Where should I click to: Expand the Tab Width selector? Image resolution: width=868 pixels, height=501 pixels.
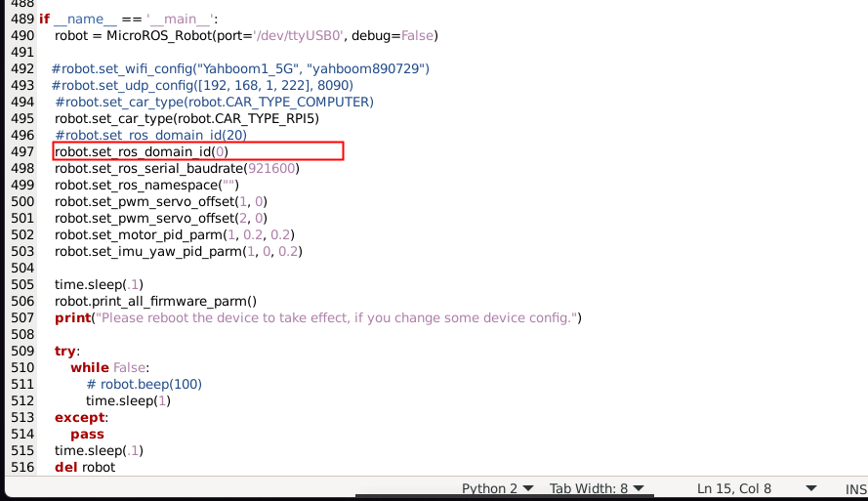(x=597, y=488)
